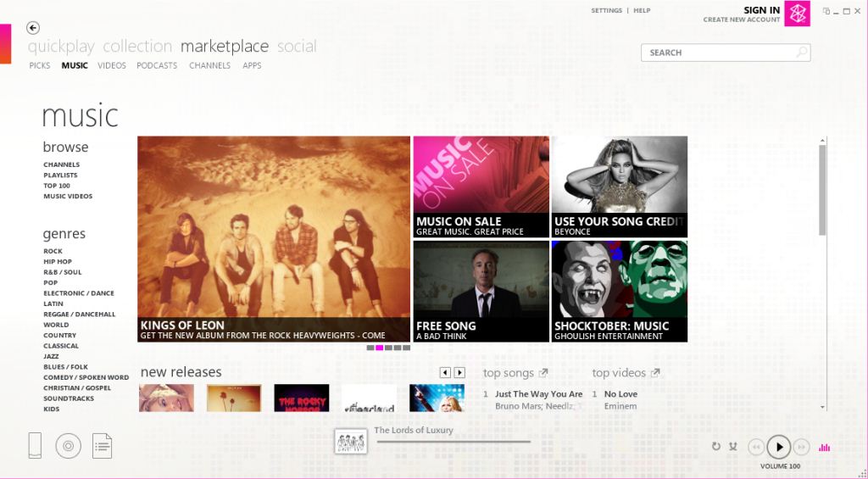
Task: Browse CHANNELS in the sidebar
Action: [61, 164]
